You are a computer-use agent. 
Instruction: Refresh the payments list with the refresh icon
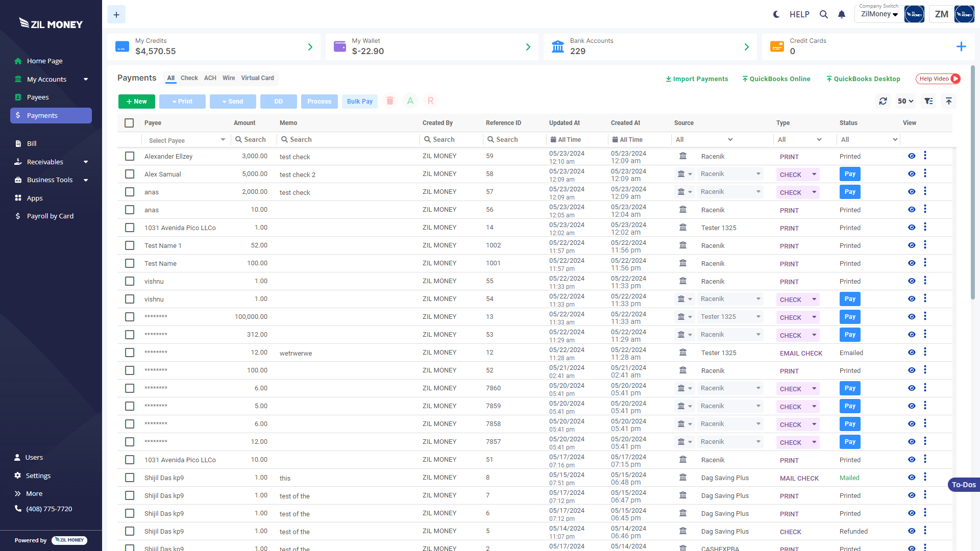coord(883,101)
